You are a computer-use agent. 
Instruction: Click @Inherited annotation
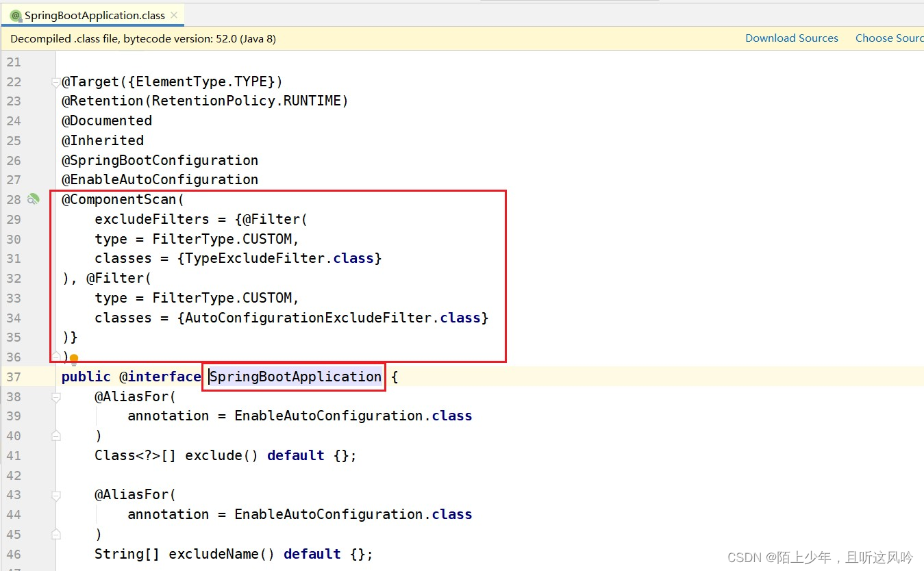(x=103, y=140)
